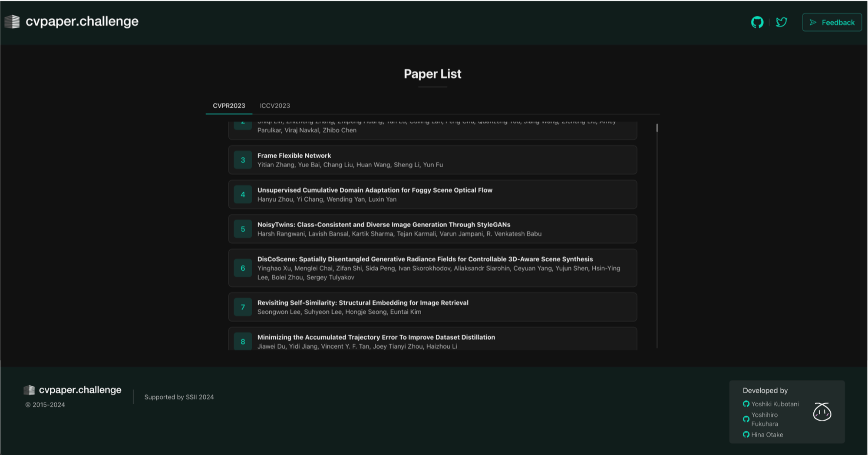This screenshot has height=455, width=868.
Task: Click authors text 'Parulkar, Viraj Navkal, Zhibo Chen'
Action: [307, 130]
